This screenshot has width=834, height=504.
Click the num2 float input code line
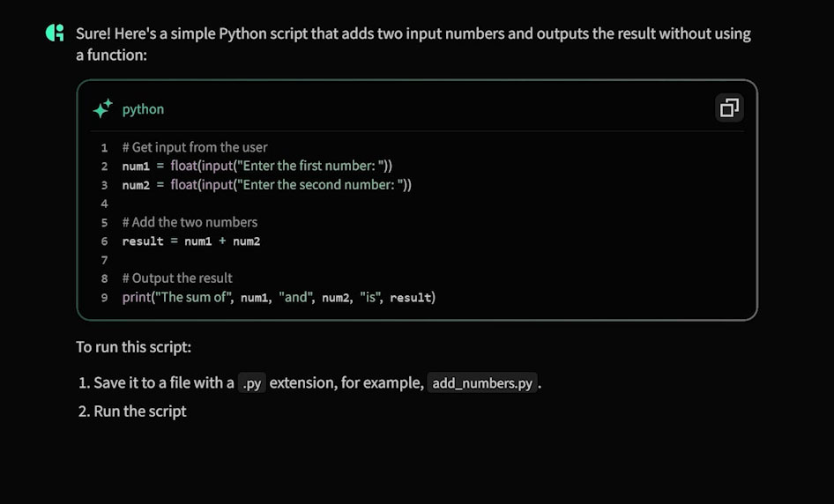(266, 185)
